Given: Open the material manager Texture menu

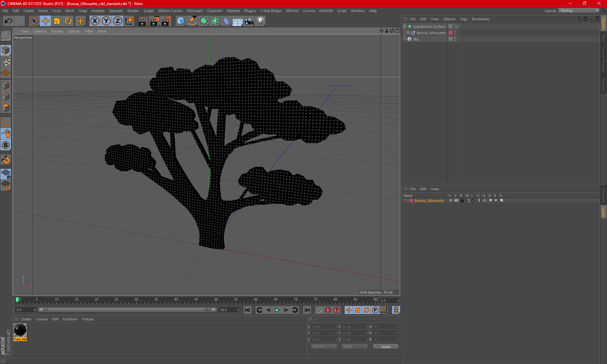Looking at the screenshot, I should (x=88, y=319).
